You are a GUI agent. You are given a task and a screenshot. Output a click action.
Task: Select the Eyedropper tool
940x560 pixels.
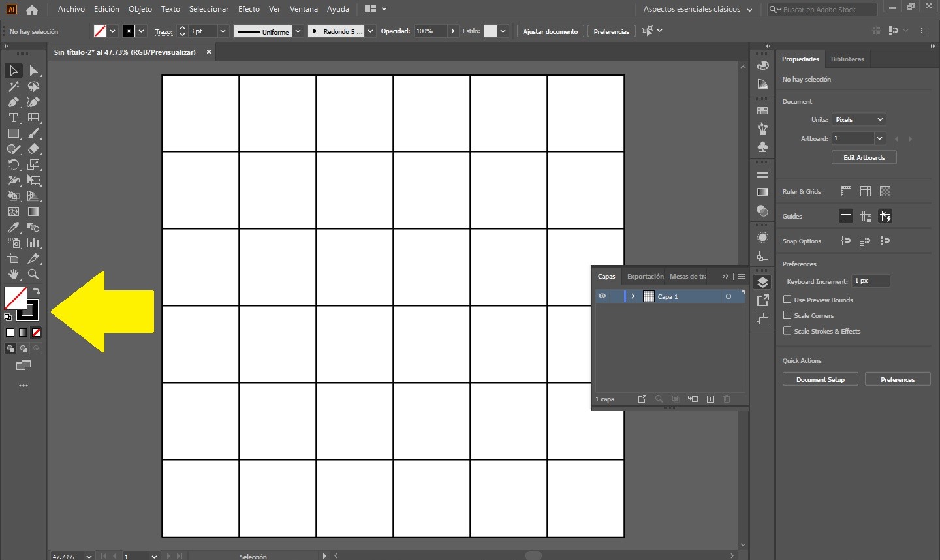13,227
